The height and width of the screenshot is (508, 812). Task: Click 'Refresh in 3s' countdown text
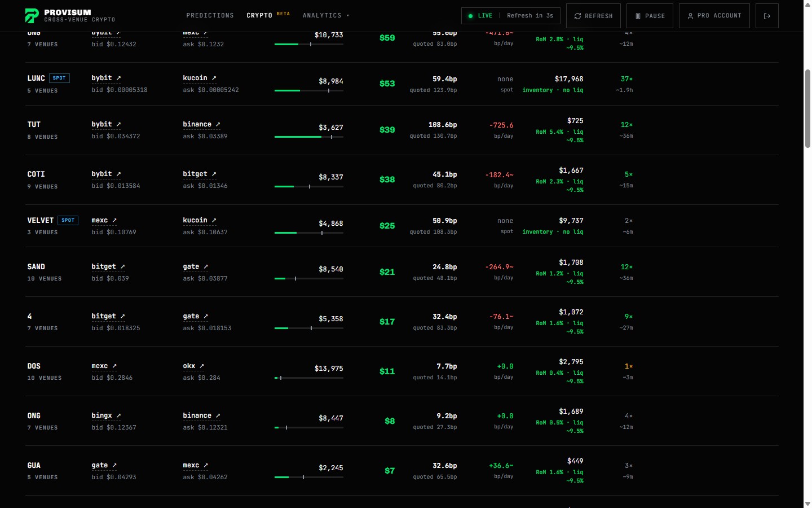click(530, 16)
